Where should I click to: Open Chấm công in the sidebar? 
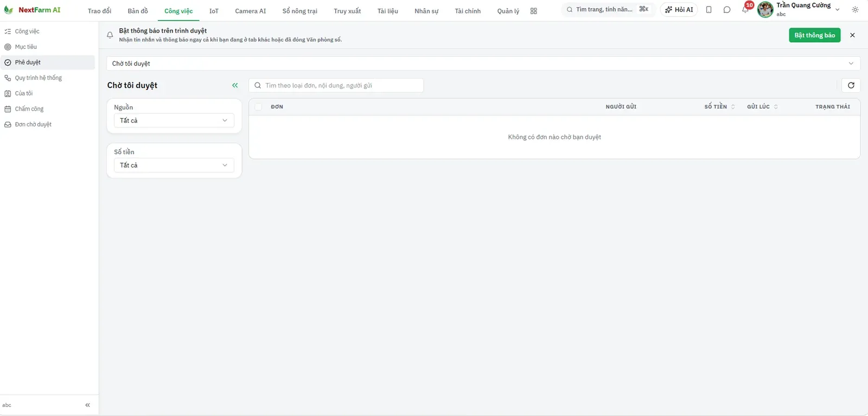click(29, 109)
